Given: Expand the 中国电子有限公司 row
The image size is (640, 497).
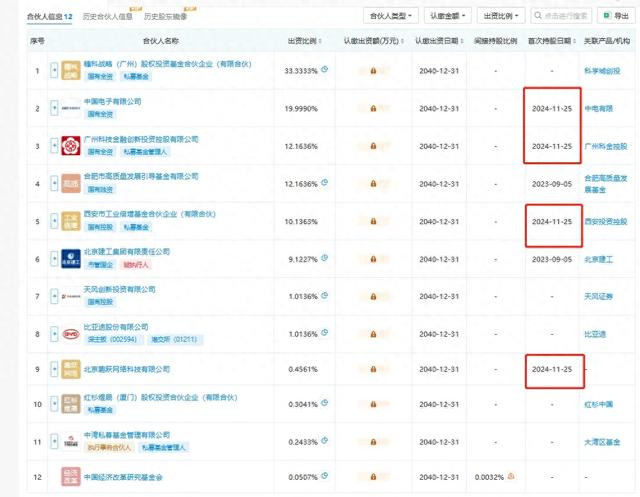Looking at the screenshot, I should [54, 108].
